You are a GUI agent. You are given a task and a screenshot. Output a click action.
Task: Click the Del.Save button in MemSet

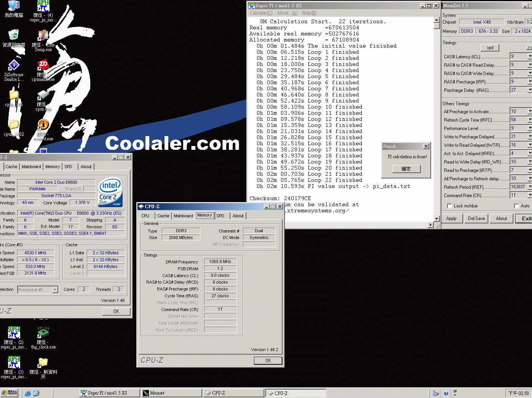(476, 218)
